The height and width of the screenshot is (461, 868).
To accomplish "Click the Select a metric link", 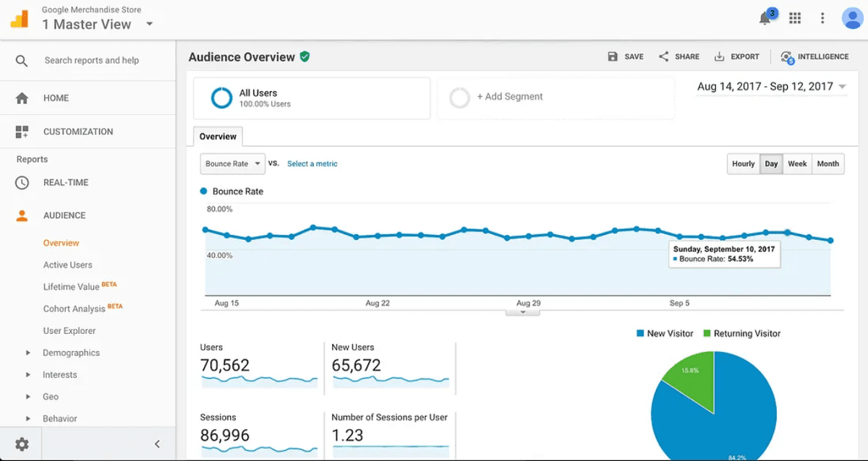I will pos(312,164).
